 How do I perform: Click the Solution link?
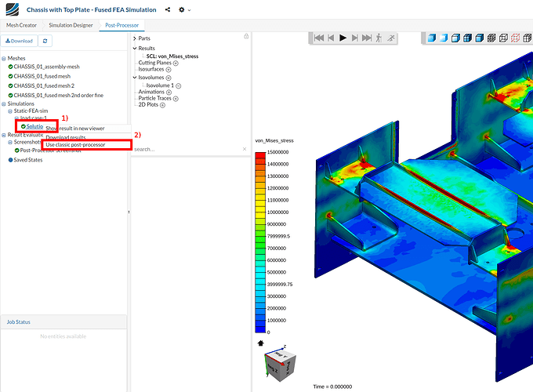point(34,126)
